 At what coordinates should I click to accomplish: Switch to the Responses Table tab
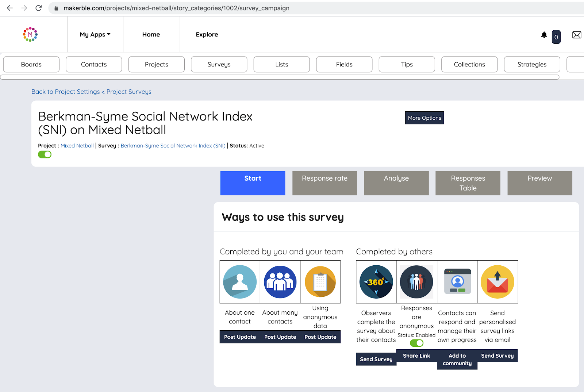[x=468, y=183]
